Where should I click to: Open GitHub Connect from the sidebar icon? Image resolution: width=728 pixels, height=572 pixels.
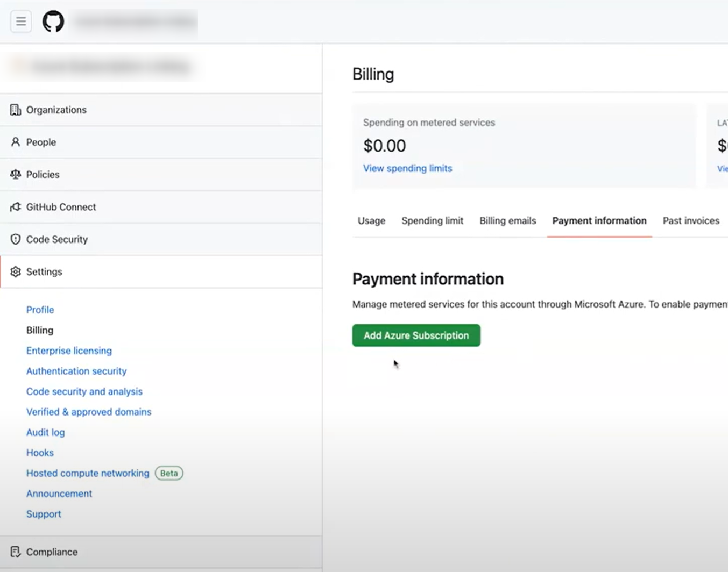tap(15, 206)
